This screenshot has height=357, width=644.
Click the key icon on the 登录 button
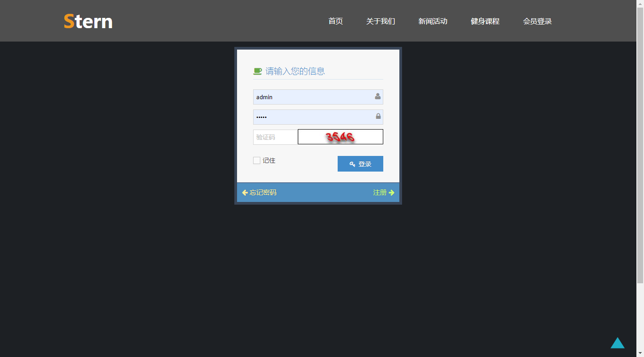click(352, 164)
